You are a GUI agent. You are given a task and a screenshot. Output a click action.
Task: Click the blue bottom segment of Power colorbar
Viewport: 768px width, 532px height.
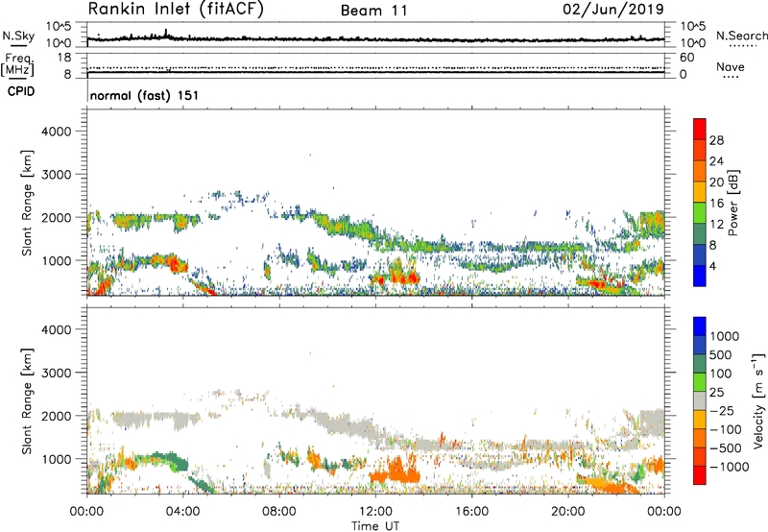click(x=700, y=276)
